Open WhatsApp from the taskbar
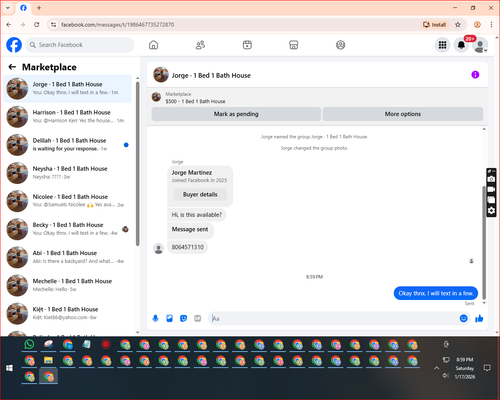Viewport: 500px width, 400px height. (x=29, y=344)
